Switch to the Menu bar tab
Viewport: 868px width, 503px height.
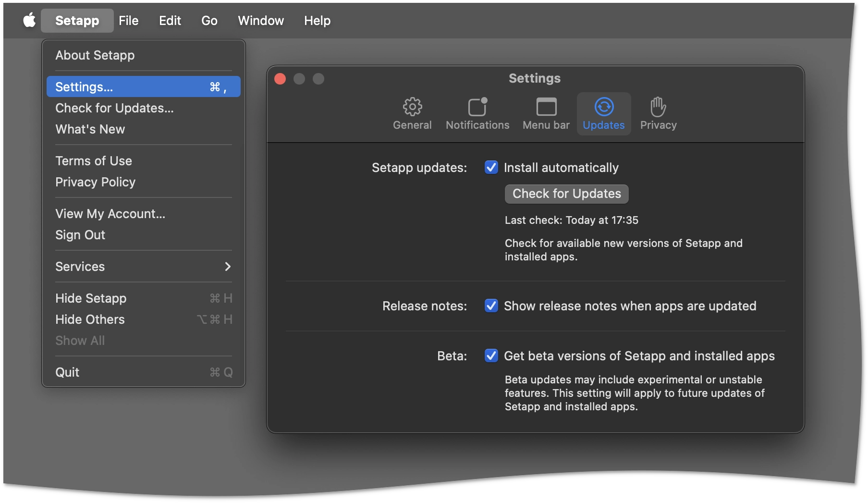click(x=546, y=114)
